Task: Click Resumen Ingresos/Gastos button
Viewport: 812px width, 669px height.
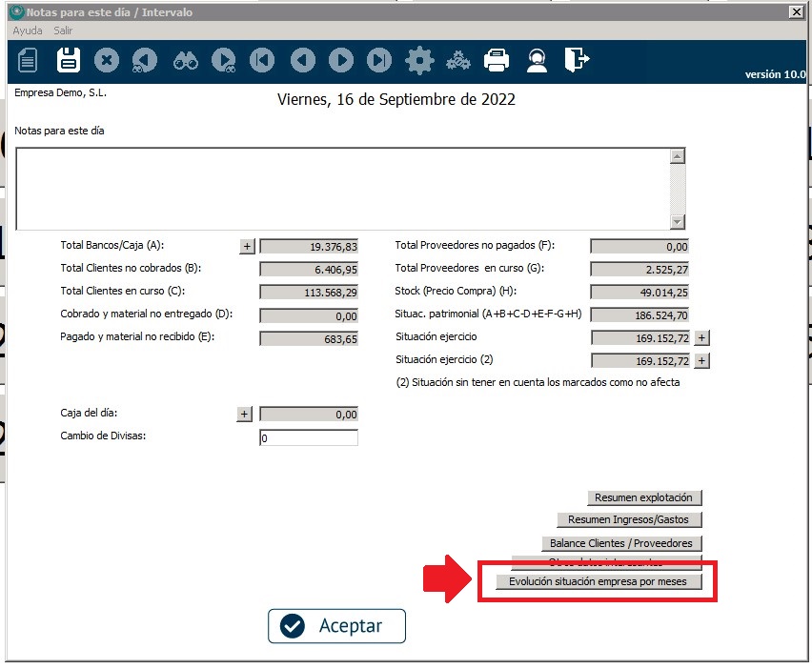Action: pyautogui.click(x=629, y=519)
